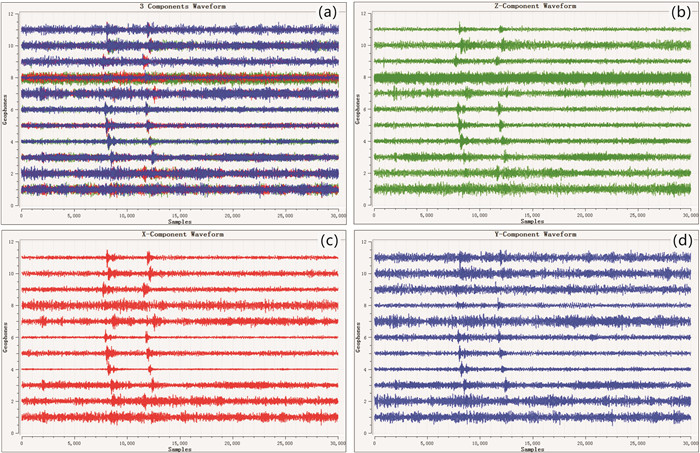Select geophone 8 green trace in Z-Component plot

529,77
